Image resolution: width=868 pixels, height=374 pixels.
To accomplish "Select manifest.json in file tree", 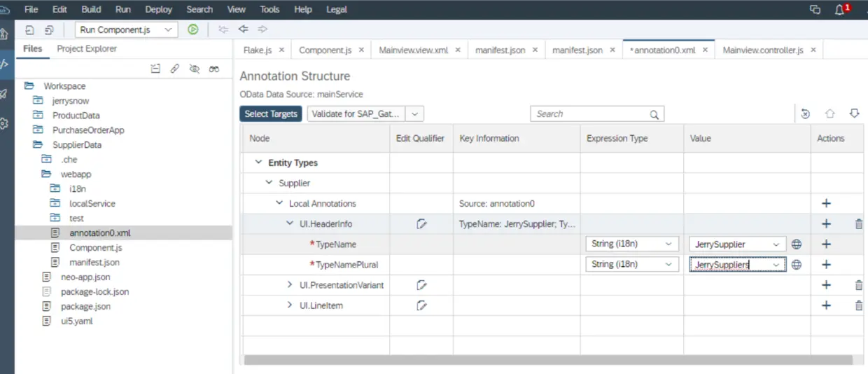I will tap(94, 262).
